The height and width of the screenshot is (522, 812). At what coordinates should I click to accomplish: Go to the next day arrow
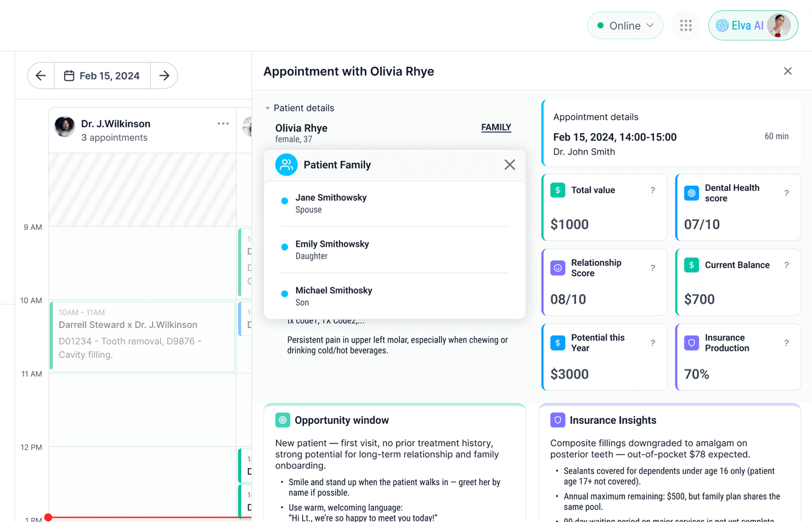pyautogui.click(x=164, y=76)
